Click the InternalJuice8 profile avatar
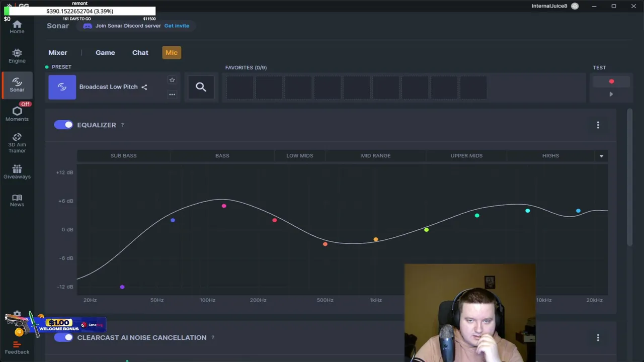 (575, 6)
